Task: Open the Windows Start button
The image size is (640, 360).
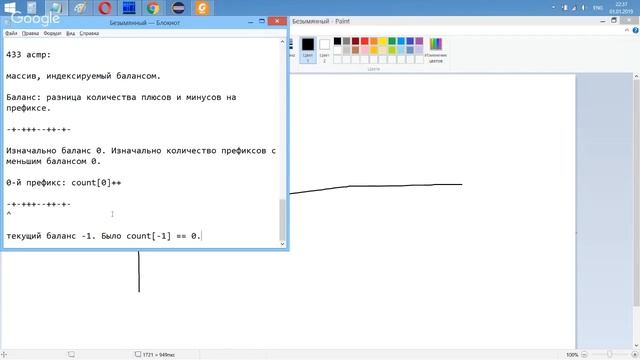Action: click(x=9, y=7)
